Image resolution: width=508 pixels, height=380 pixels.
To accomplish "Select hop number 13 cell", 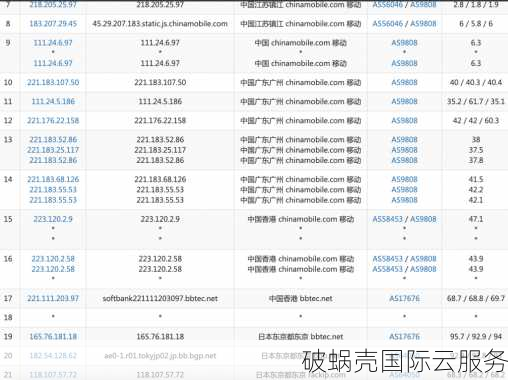I will [x=8, y=140].
